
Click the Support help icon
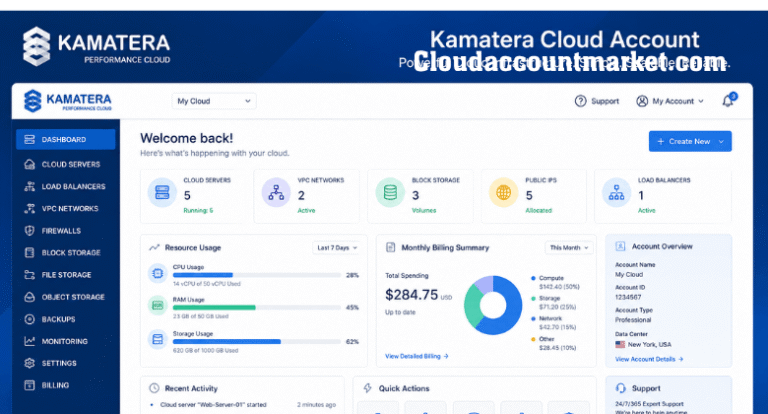point(580,101)
